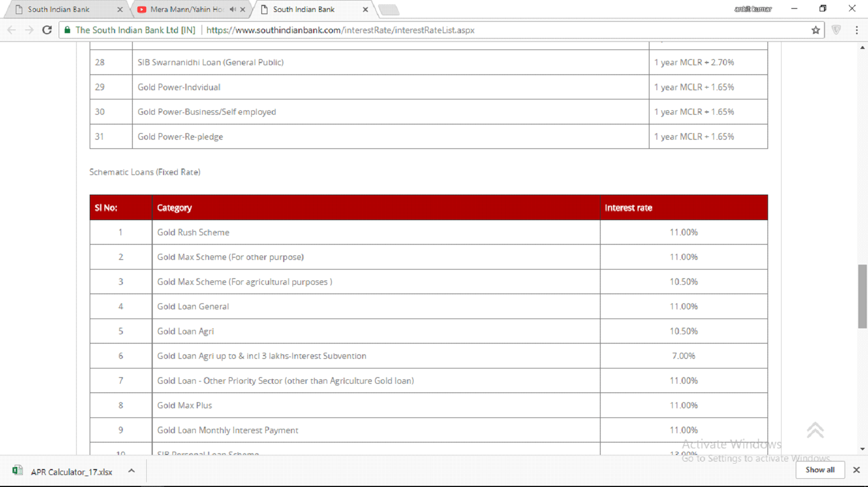Select 'Gold Max Plus' text

184,405
